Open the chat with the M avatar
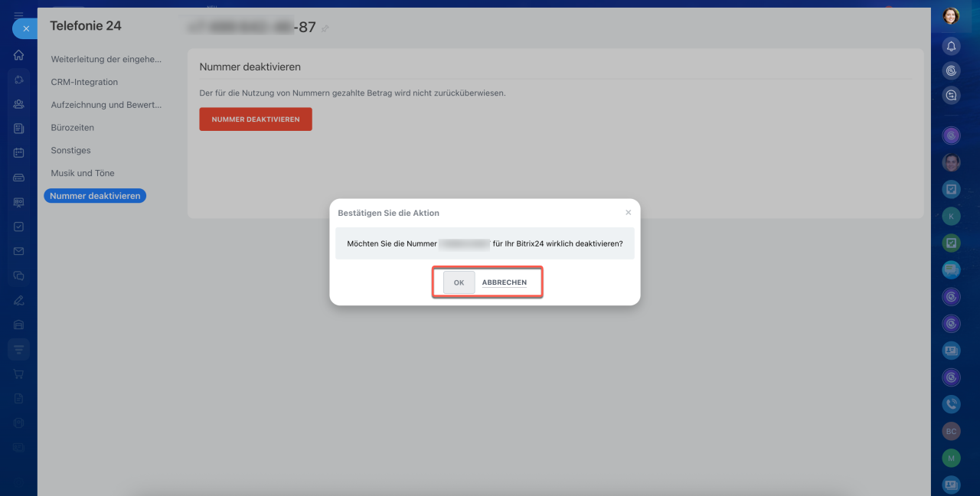 pos(951,458)
